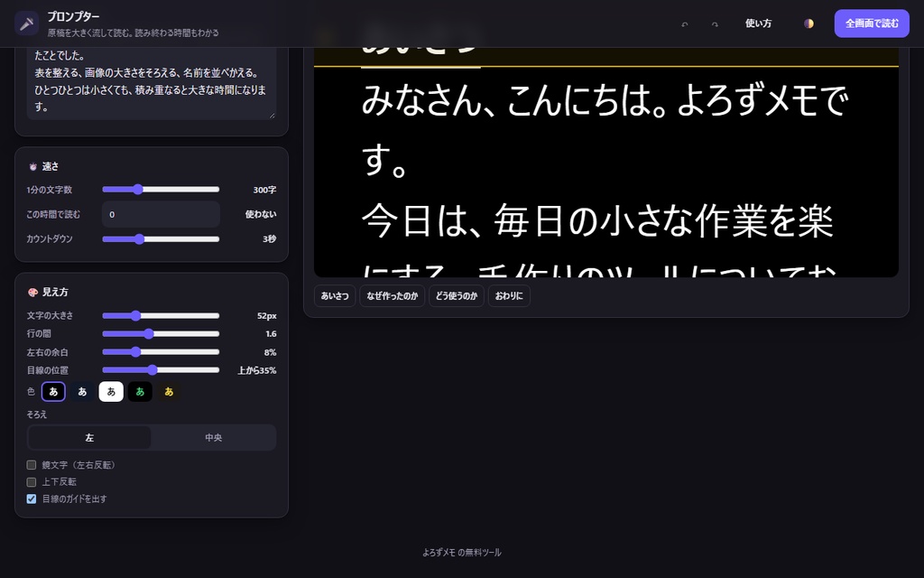
Task: Select the green text color swatch
Action: click(x=140, y=392)
